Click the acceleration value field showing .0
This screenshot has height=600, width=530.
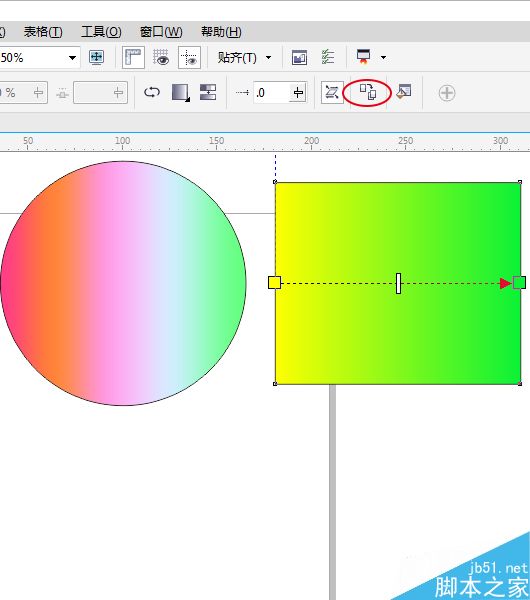[271, 93]
